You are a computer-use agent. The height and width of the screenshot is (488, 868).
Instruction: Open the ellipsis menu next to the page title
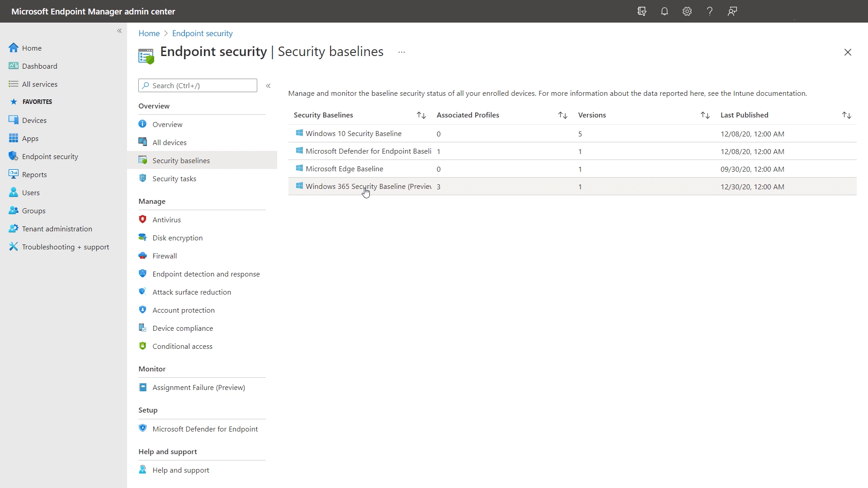[401, 52]
